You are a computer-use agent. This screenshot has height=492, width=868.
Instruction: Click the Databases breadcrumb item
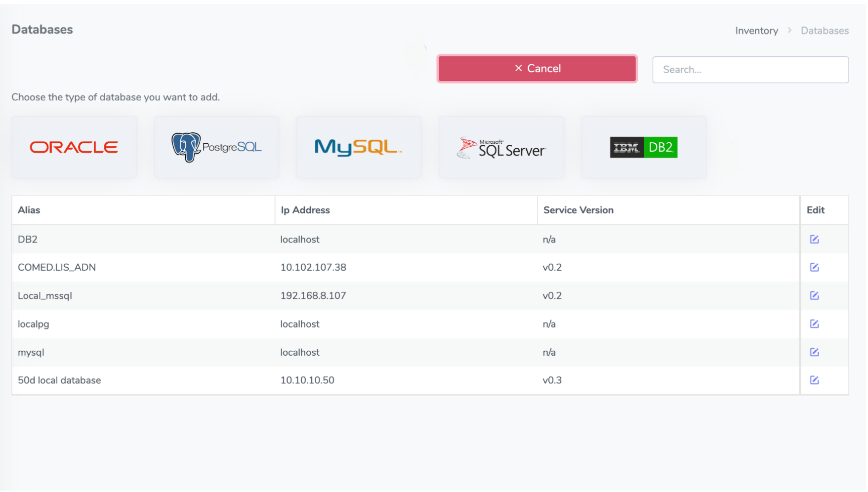(x=824, y=31)
